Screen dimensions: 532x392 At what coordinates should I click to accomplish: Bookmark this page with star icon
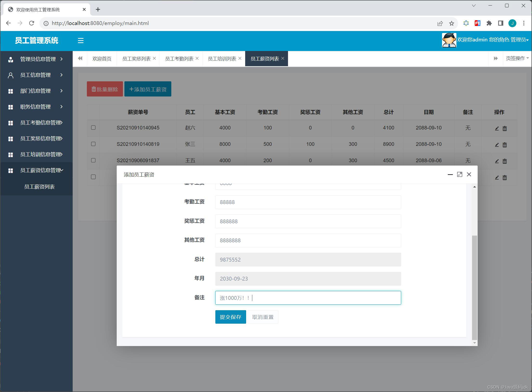point(451,23)
